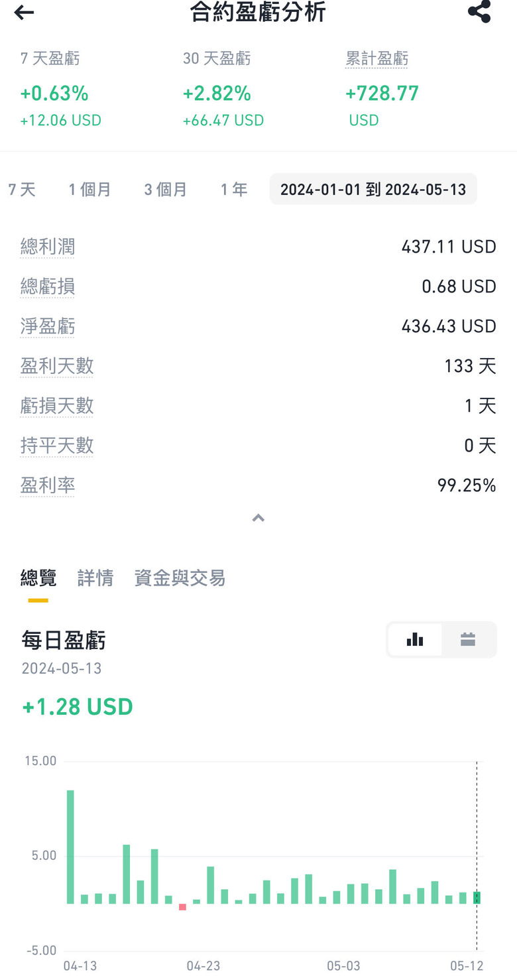Tap the 總利潤 label for details
Screen dimensions: 517x980
[x=48, y=247]
